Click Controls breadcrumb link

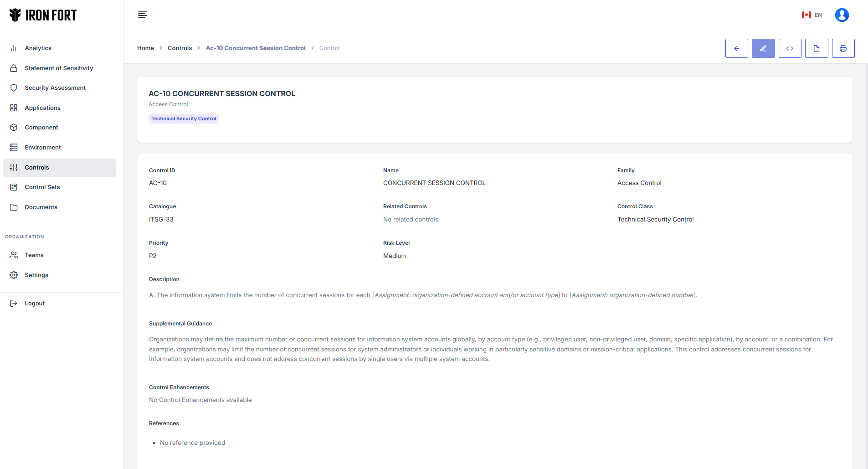(x=180, y=48)
